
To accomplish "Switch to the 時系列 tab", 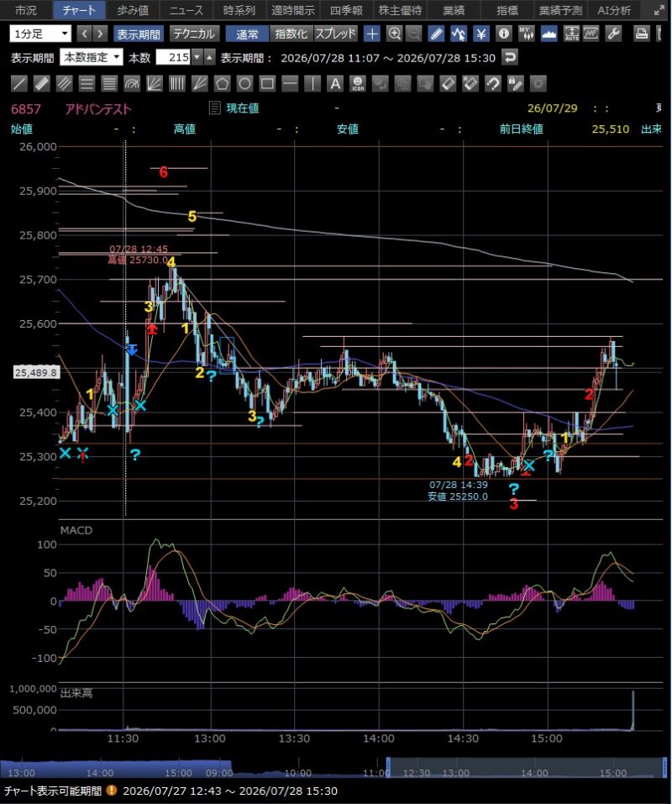I will (x=239, y=10).
